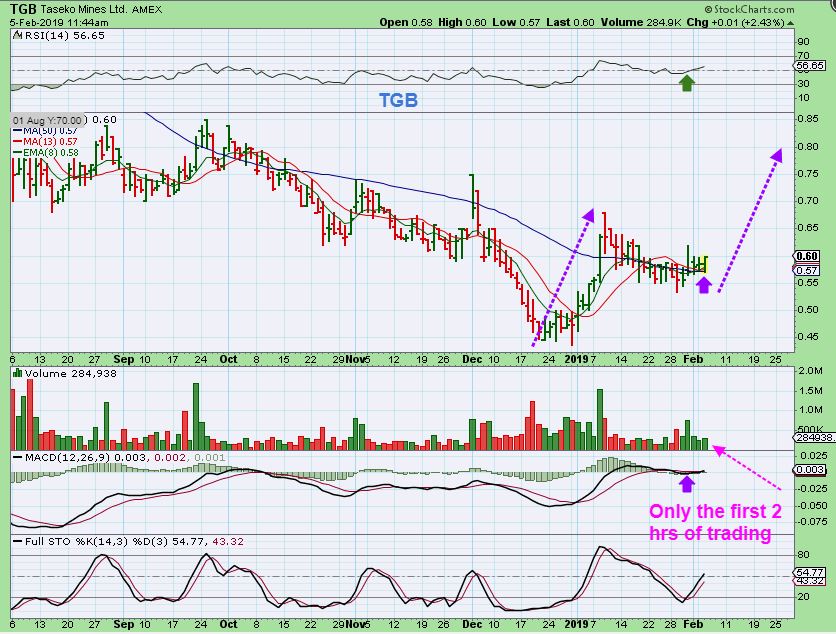Click the Chg +0.01 (+2.43%) value
Screen dimensions: 836x634
pos(735,22)
